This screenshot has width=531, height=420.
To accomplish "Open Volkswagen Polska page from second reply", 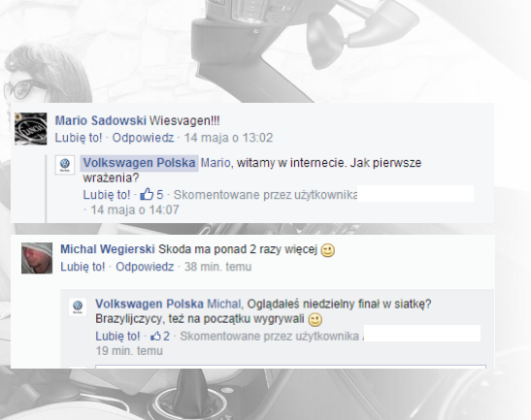I will coord(149,304).
